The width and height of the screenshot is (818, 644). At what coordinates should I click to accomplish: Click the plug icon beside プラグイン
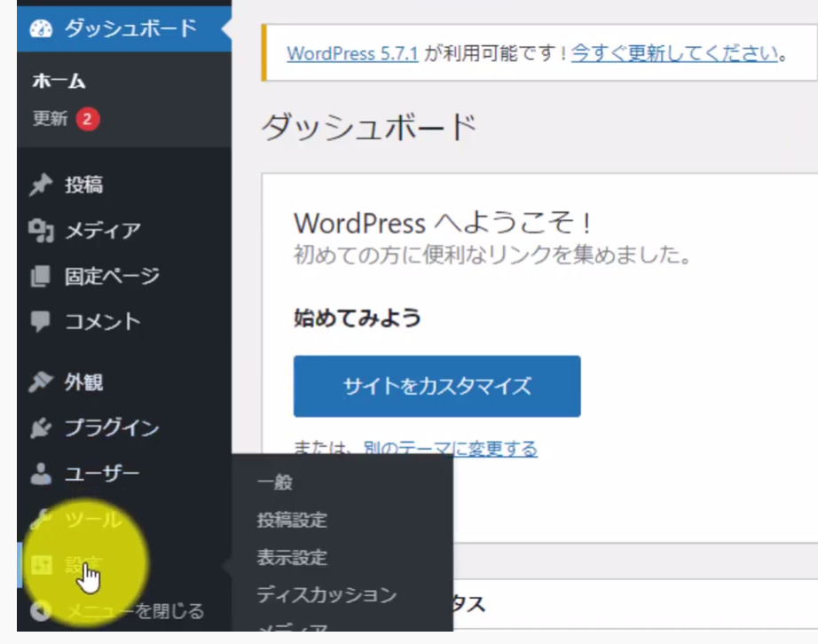(41, 428)
